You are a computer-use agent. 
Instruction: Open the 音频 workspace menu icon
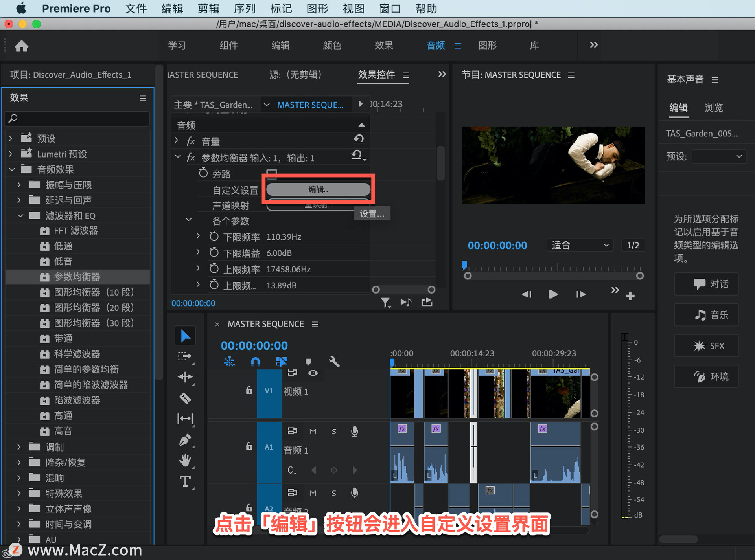(458, 46)
